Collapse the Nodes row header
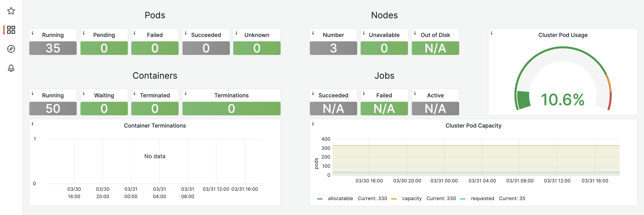644x215 pixels. (x=384, y=15)
